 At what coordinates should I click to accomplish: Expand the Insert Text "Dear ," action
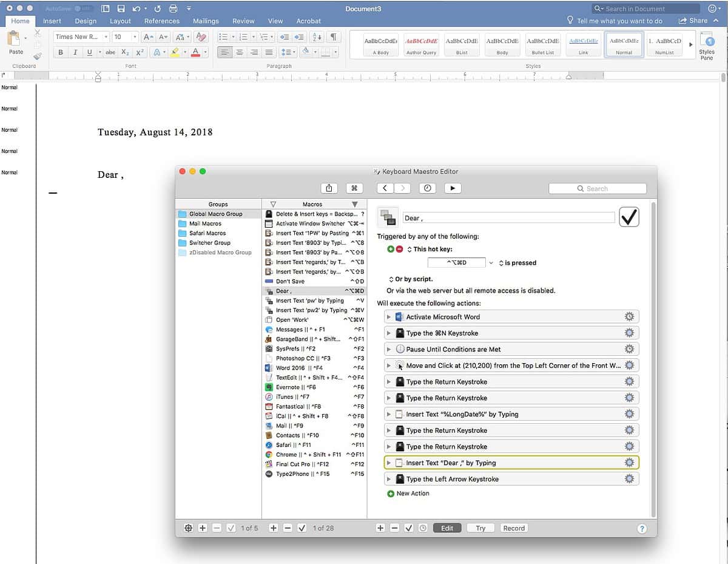click(x=389, y=463)
